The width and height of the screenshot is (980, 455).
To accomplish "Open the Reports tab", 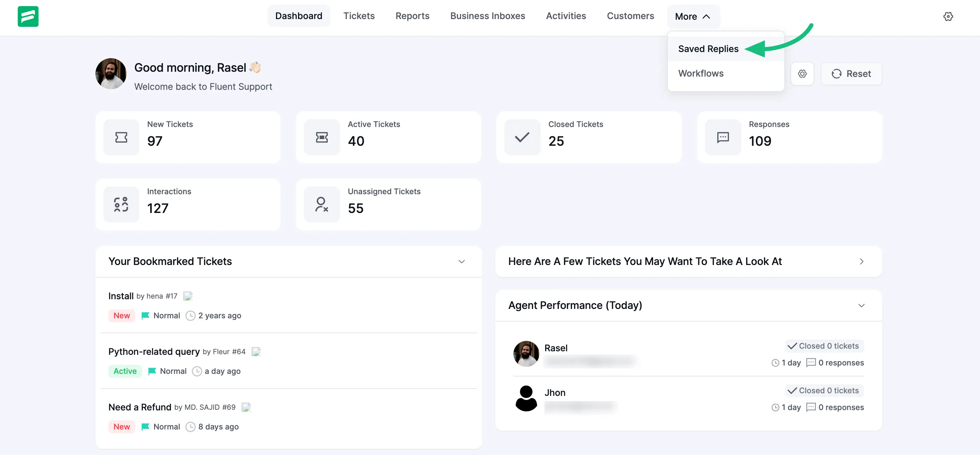I will [413, 16].
